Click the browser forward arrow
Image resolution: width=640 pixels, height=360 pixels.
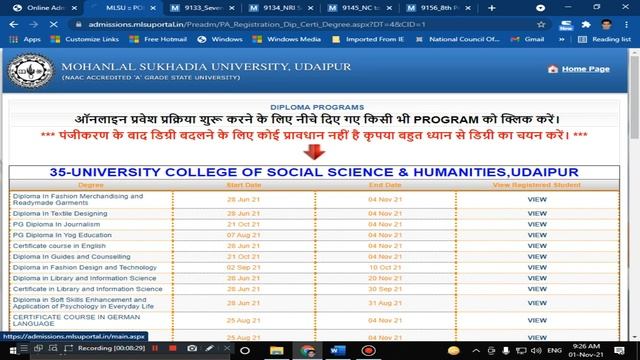tap(33, 24)
